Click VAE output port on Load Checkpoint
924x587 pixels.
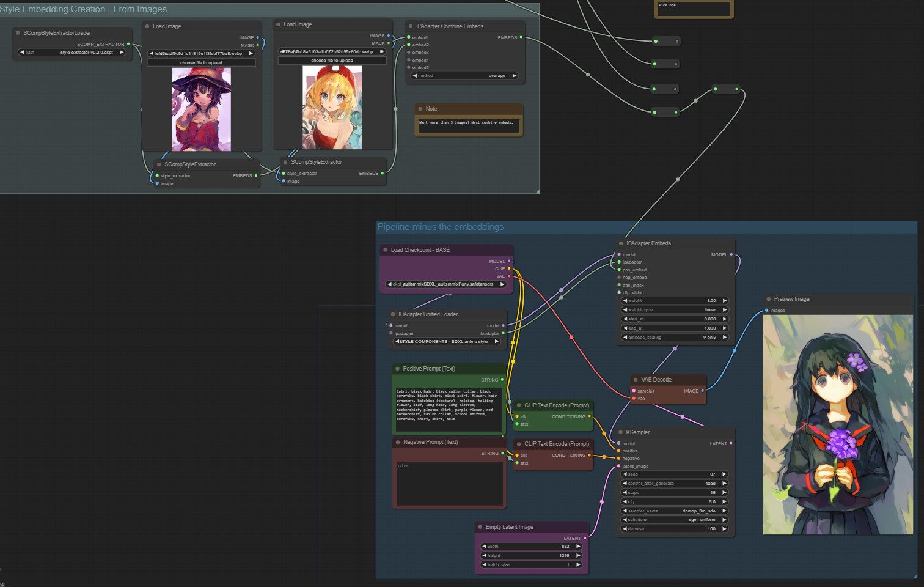pyautogui.click(x=509, y=276)
